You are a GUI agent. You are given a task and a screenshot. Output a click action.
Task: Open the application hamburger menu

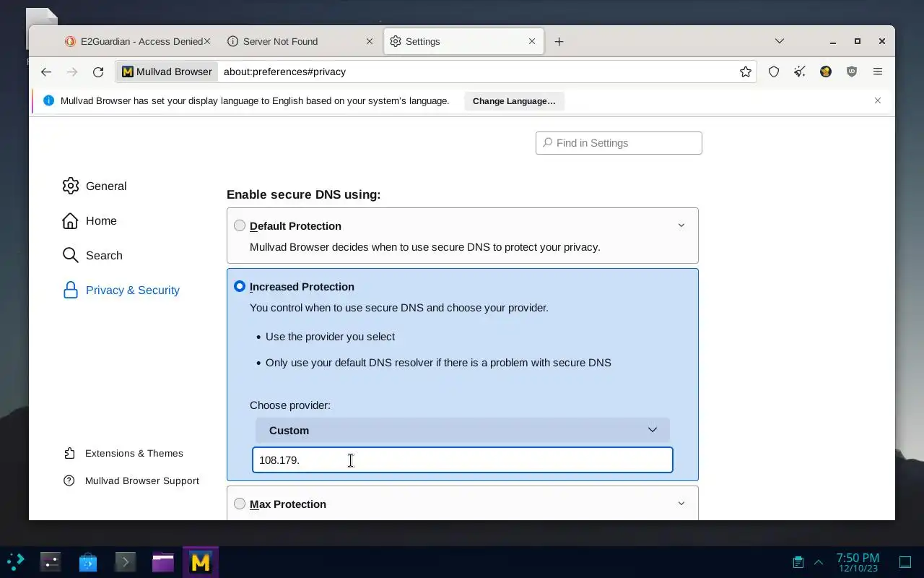click(878, 72)
